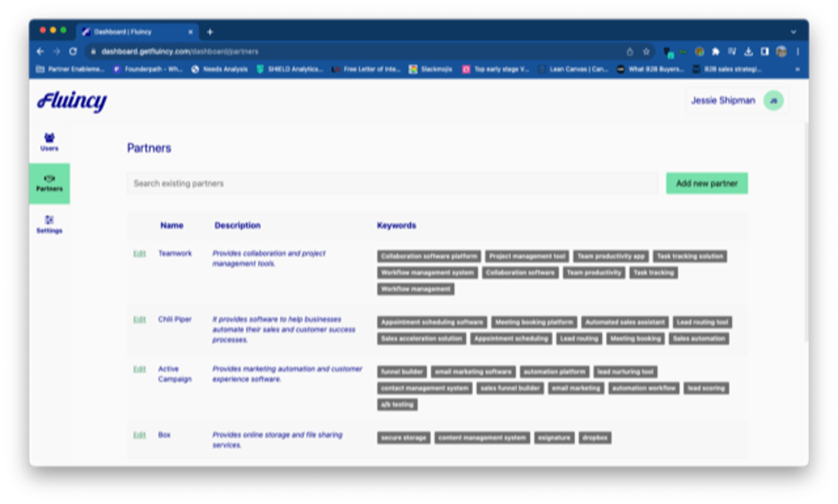Click the Add new partner button
The height and width of the screenshot is (504, 838).
click(x=707, y=183)
